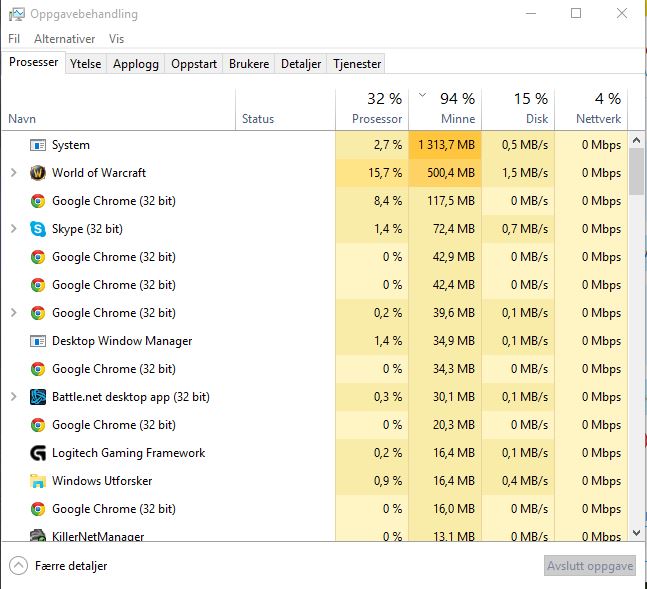
Task: Select the System process row name
Action: coord(71,145)
